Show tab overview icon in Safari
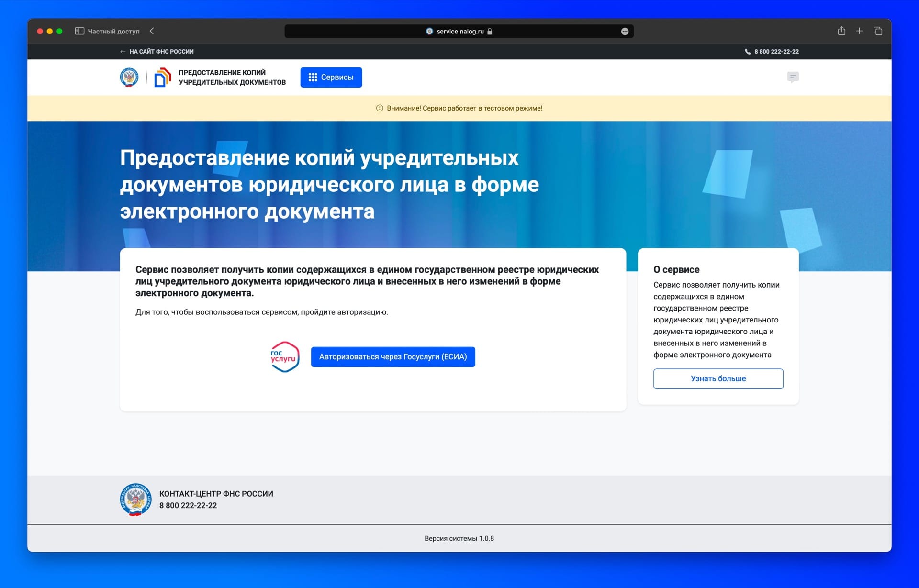Viewport: 919px width, 588px height. 878,31
